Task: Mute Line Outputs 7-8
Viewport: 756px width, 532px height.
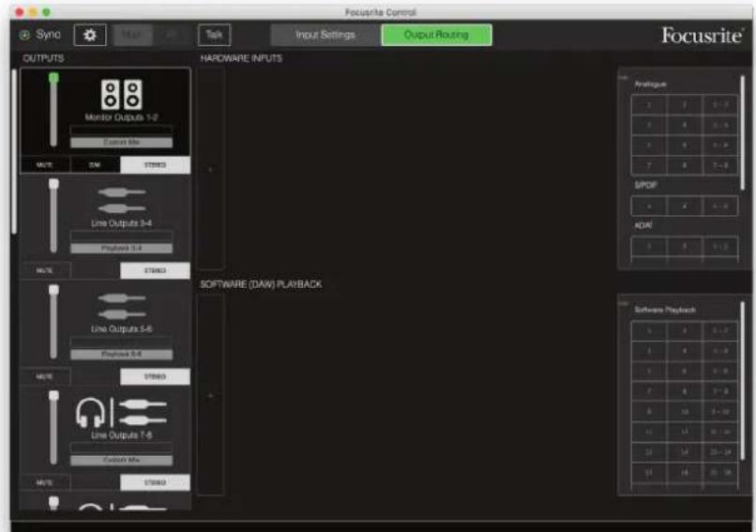Action: pos(45,482)
